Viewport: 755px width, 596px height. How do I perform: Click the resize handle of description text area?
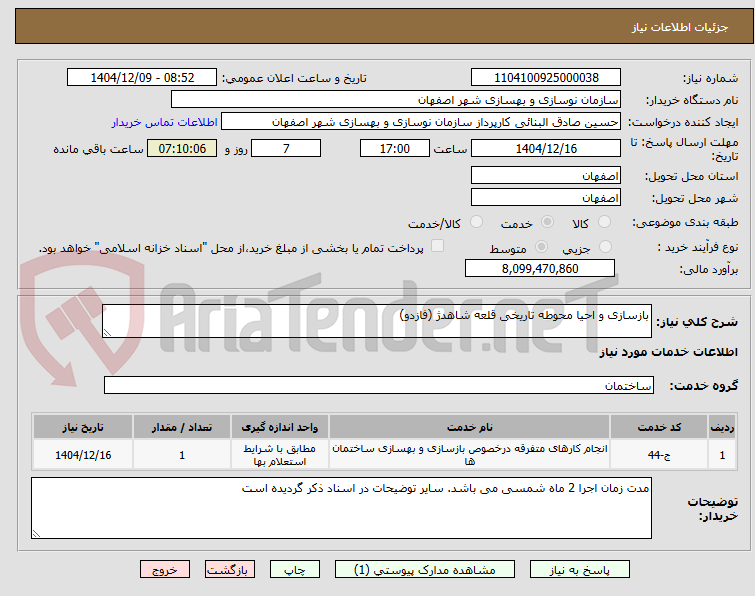[107, 333]
